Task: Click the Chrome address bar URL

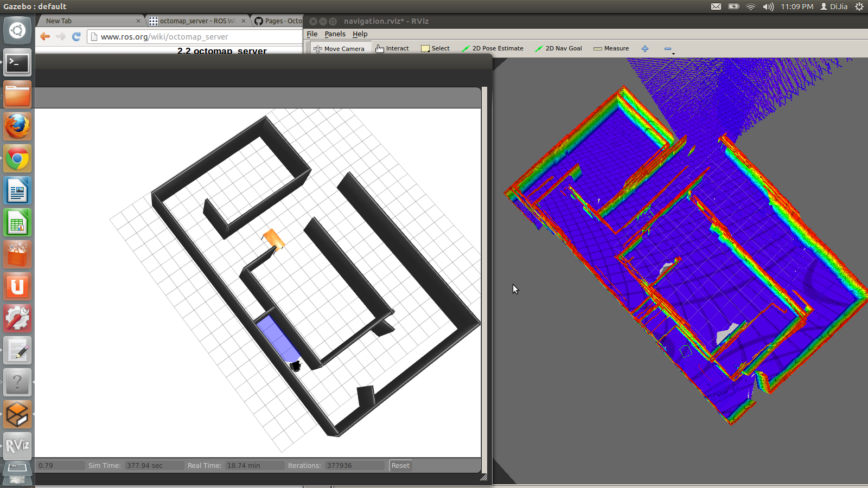Action: (x=164, y=36)
